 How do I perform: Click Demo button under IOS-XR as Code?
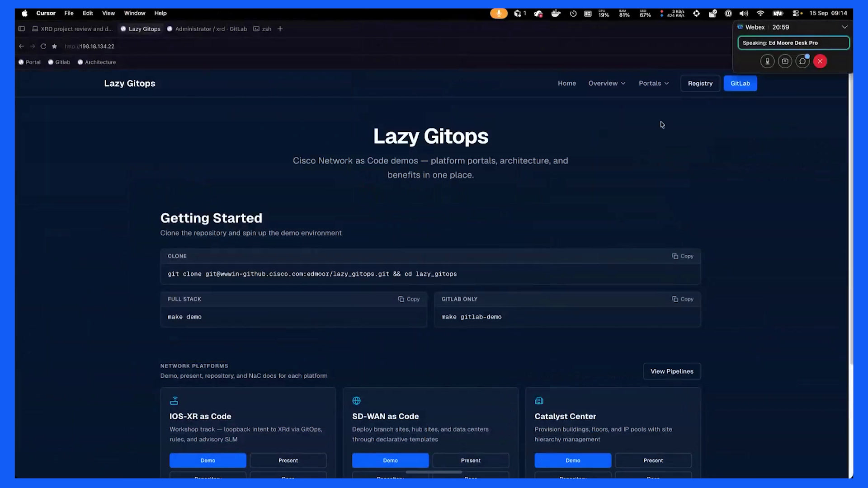[208, 460]
